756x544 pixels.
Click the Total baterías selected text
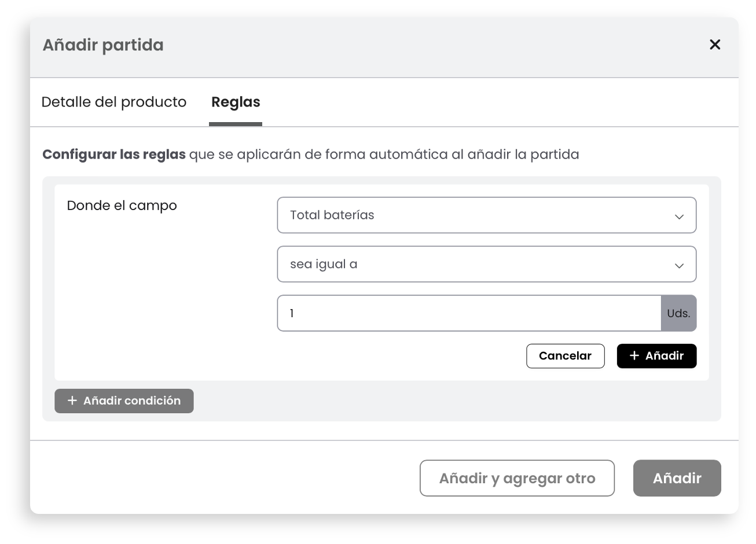point(332,215)
